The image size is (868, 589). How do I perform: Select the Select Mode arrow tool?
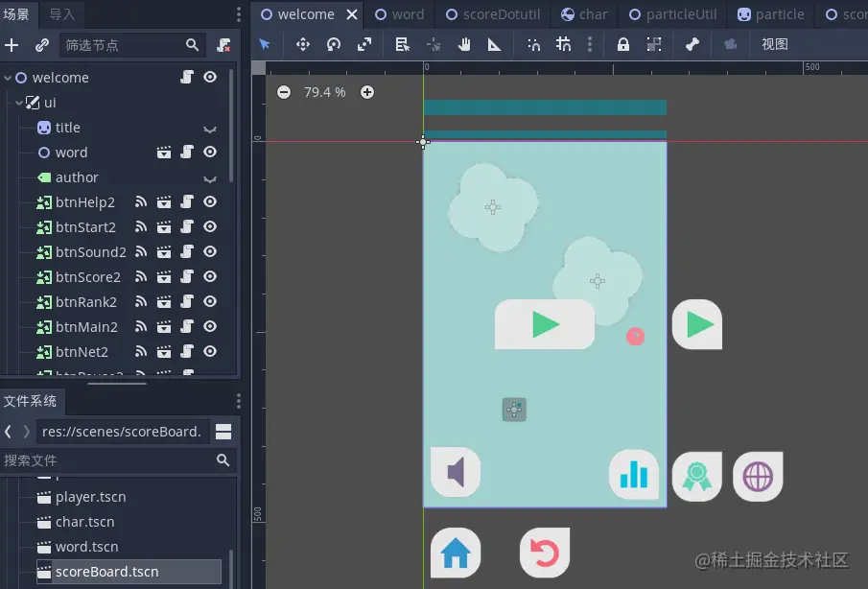tap(265, 44)
